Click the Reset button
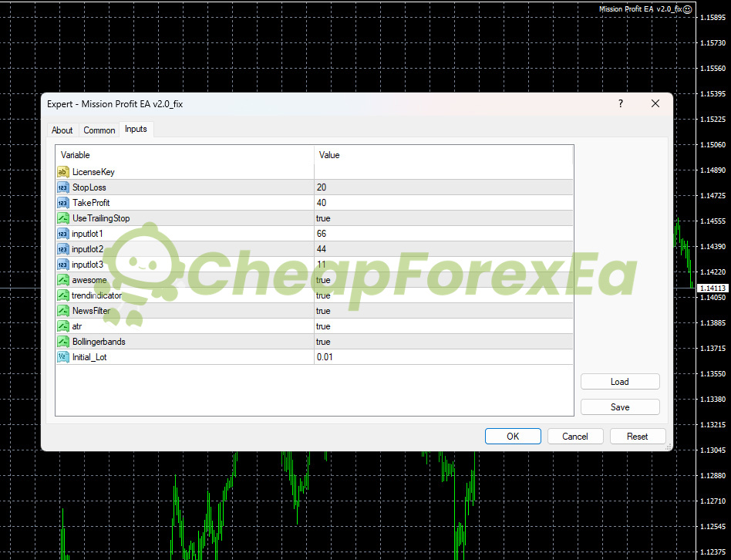Image resolution: width=731 pixels, height=560 pixels. click(637, 437)
